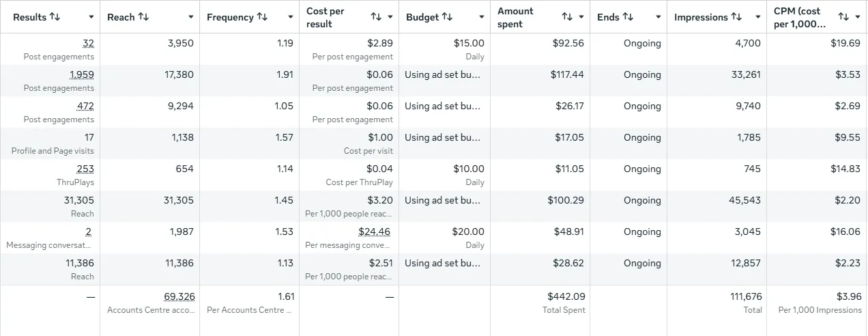Open Frequency column dropdown arrow
The width and height of the screenshot is (868, 336).
291,17
